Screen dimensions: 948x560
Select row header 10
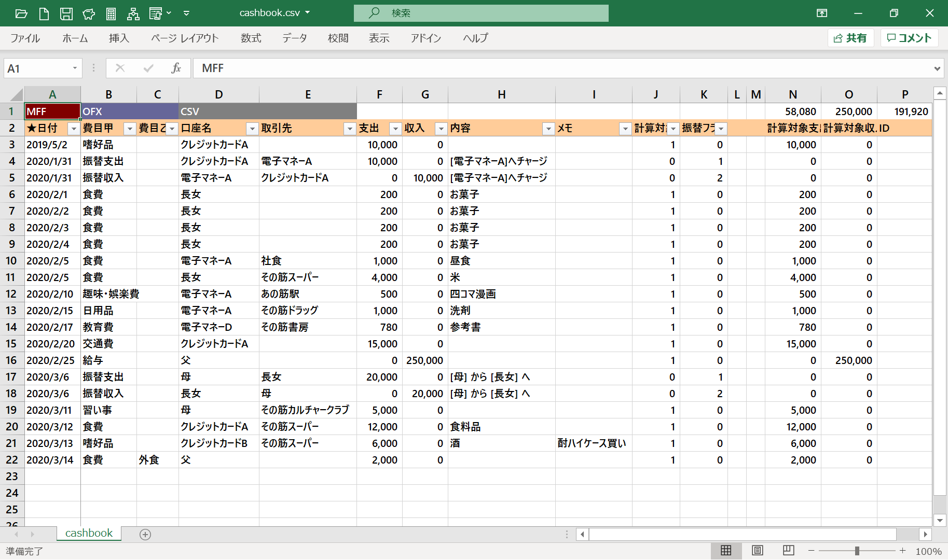12,261
